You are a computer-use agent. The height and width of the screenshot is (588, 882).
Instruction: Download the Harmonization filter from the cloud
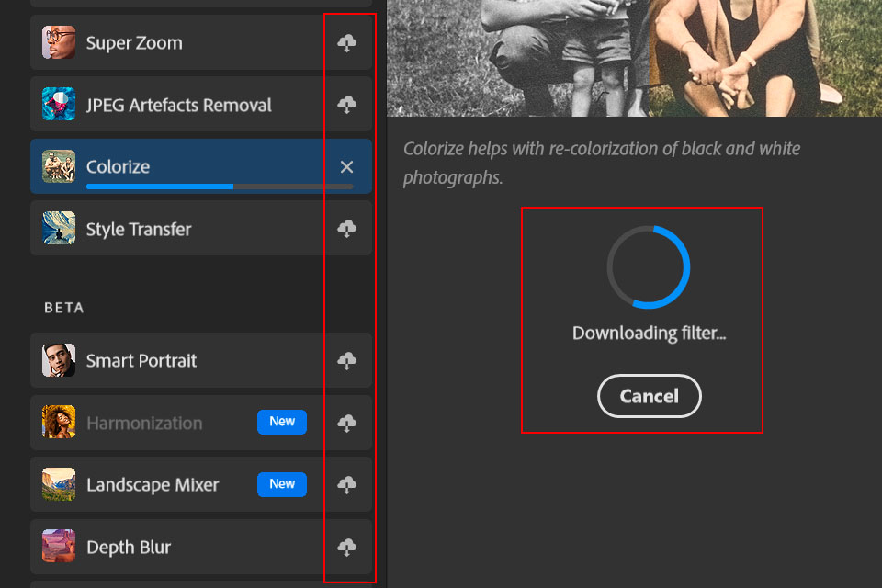[x=347, y=423]
